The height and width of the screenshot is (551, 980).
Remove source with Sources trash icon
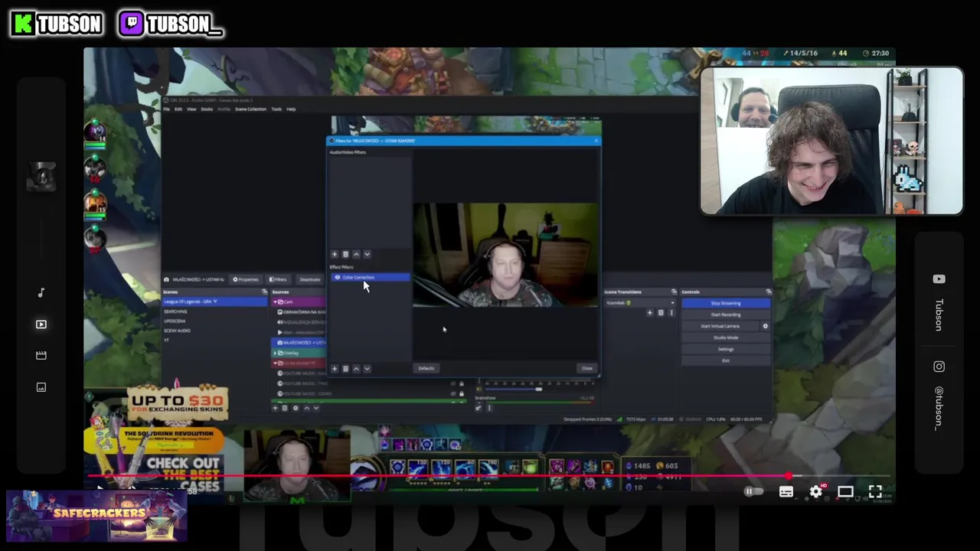(285, 408)
